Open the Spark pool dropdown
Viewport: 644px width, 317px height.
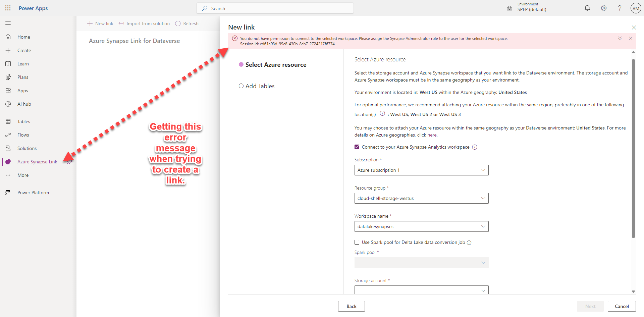point(422,263)
